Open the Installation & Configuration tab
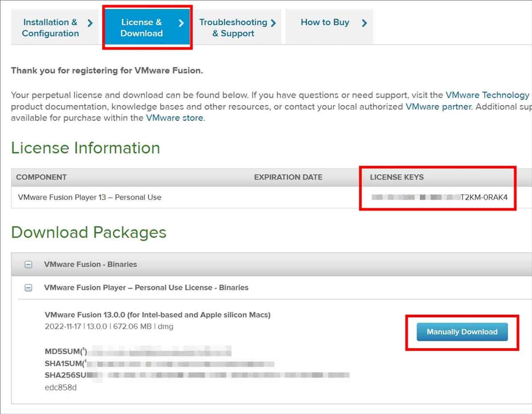532x414 pixels. pyautogui.click(x=50, y=27)
